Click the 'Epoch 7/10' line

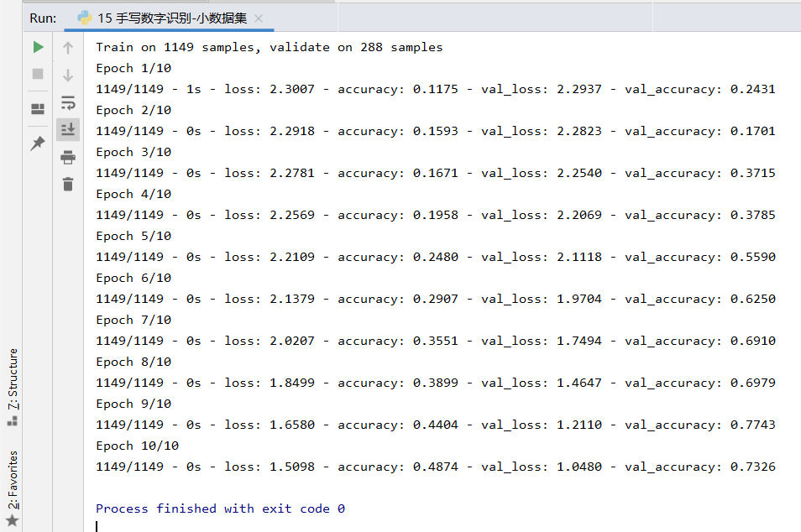pyautogui.click(x=133, y=320)
